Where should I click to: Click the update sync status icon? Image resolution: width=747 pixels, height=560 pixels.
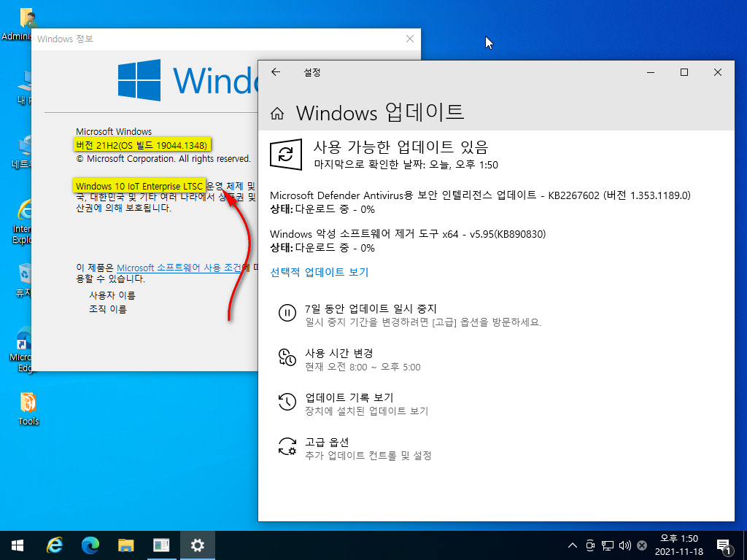tap(286, 154)
